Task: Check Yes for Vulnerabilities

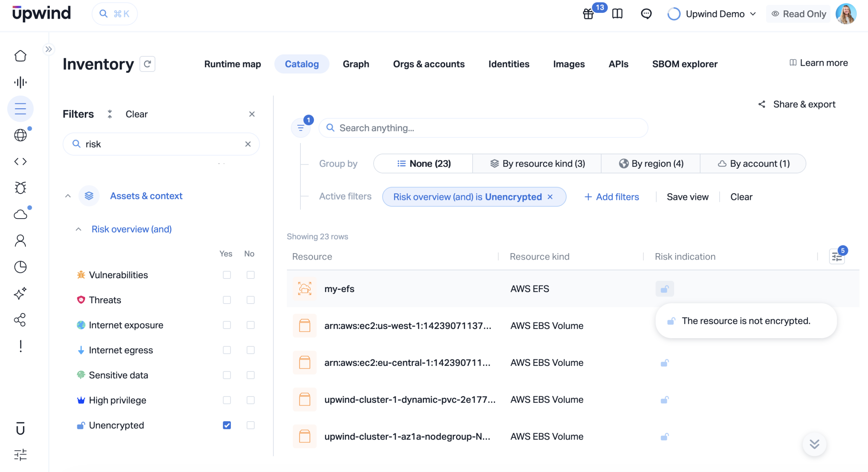Action: click(x=227, y=275)
